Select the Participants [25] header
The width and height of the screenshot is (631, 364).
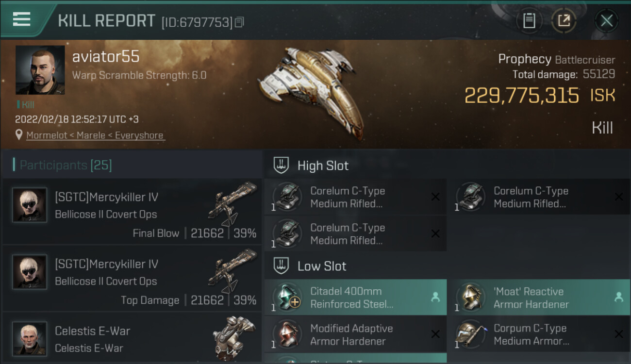[x=66, y=165]
